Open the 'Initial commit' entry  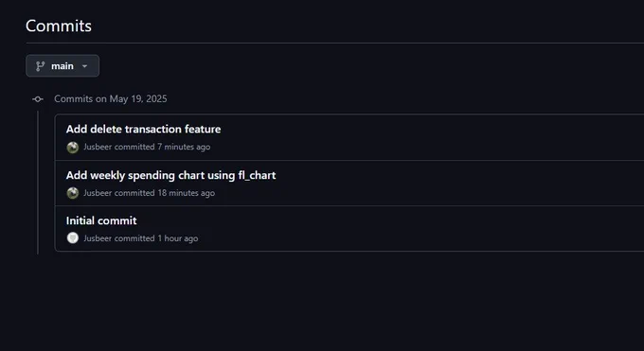coord(101,220)
